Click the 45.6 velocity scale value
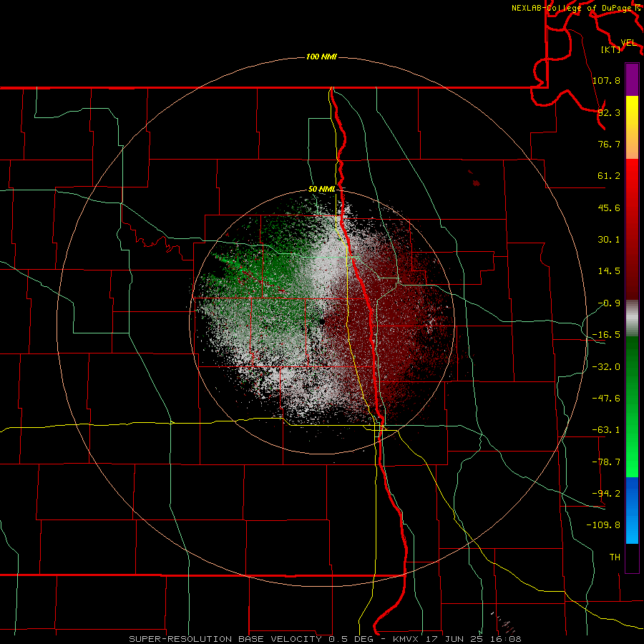 609,208
